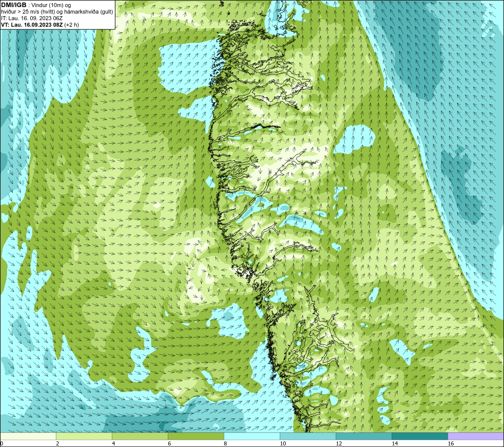Click the scale label '12'
Viewport: 504px width, 447px height.
[339, 443]
